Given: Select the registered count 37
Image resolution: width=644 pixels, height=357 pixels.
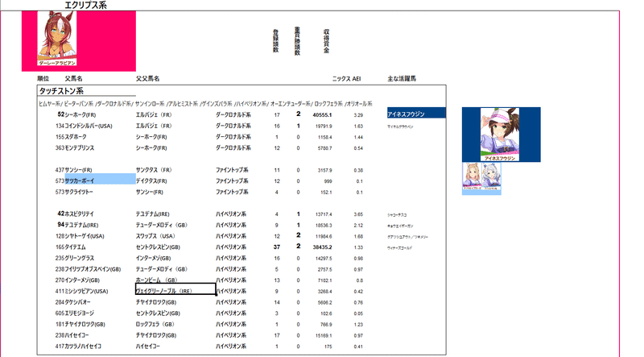Looking at the screenshot, I should point(277,247).
